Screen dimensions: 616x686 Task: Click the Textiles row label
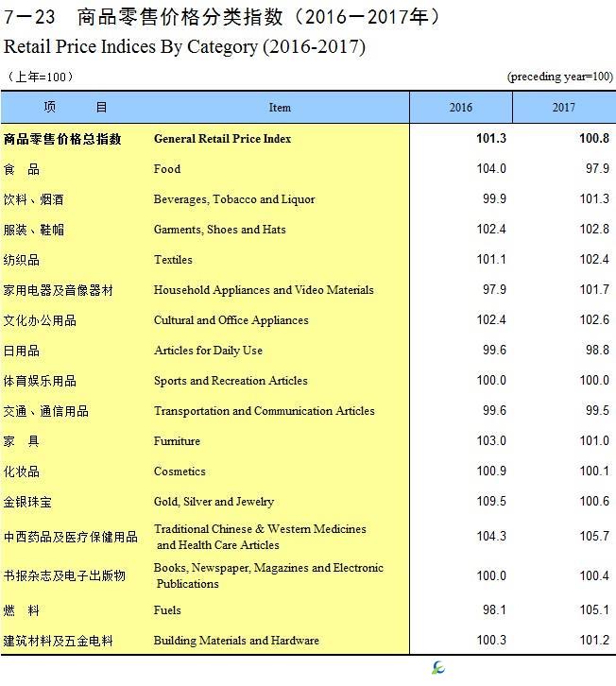tap(173, 260)
